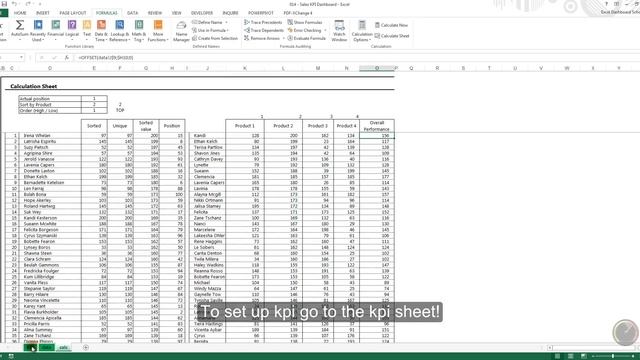Click Evaluate Formula

point(307,38)
